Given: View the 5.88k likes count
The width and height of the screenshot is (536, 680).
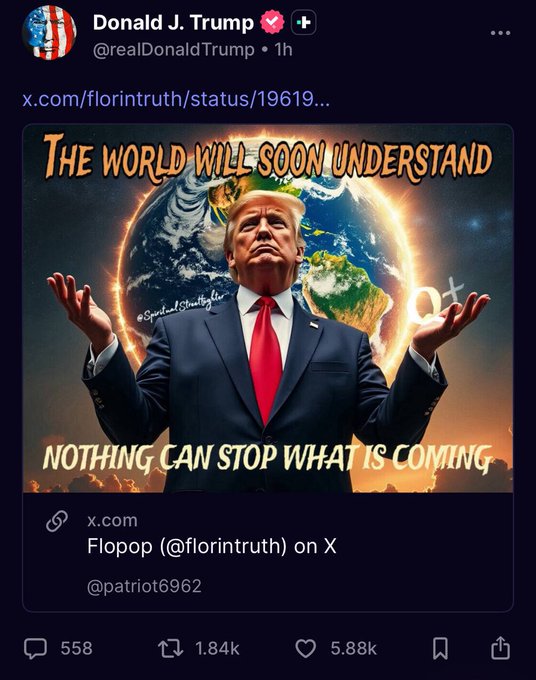Looking at the screenshot, I should point(353,648).
